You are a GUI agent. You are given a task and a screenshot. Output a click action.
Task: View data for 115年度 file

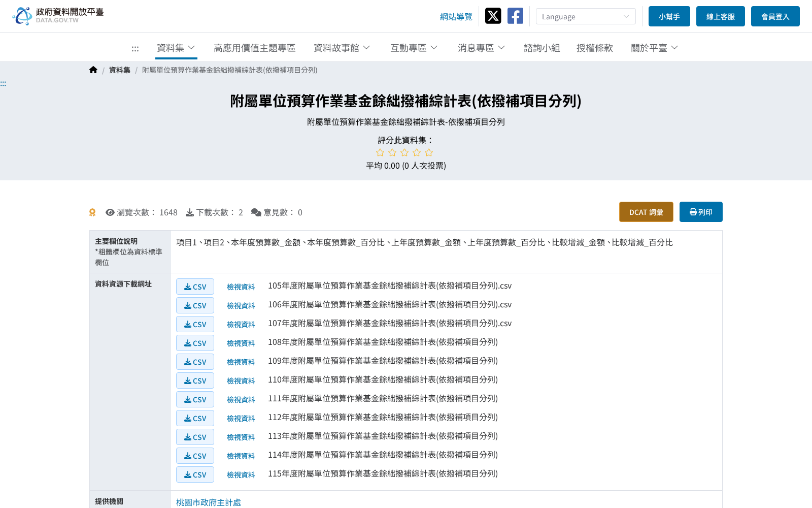click(x=241, y=475)
